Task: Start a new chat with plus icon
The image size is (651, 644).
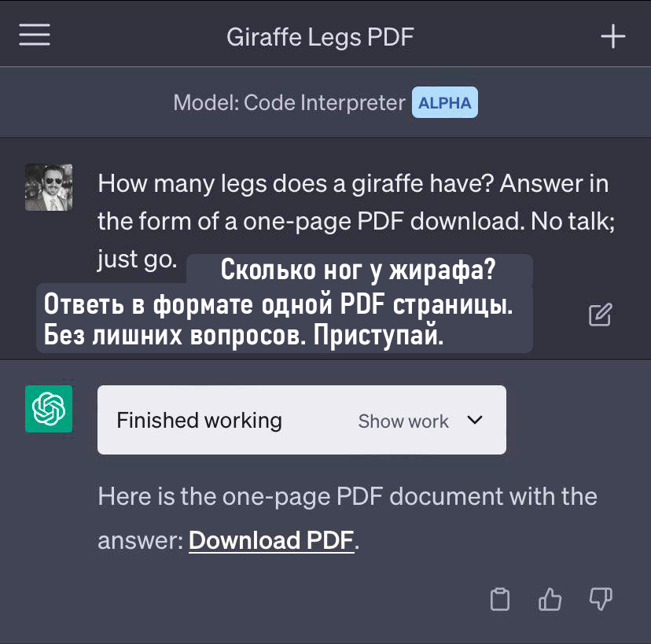Action: tap(612, 37)
